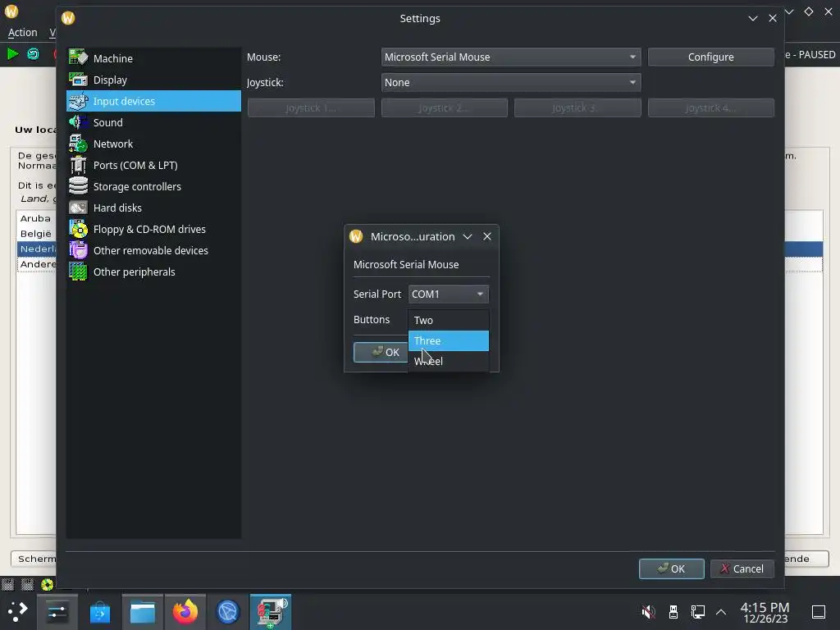
Task: Click the Settings window title chevron
Action: pyautogui.click(x=753, y=18)
